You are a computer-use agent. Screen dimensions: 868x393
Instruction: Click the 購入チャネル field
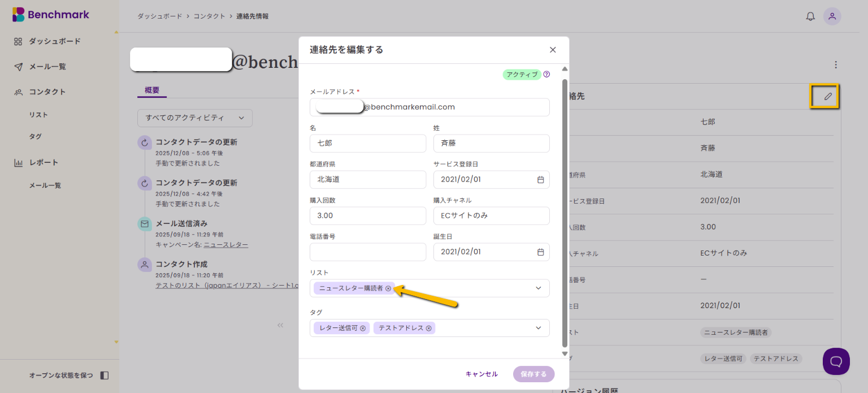[492, 216]
